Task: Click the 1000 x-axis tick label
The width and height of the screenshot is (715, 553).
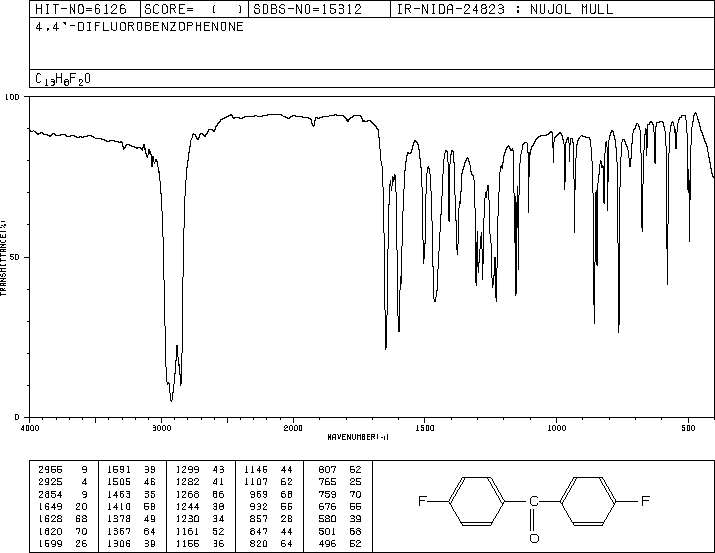Action: click(x=556, y=428)
